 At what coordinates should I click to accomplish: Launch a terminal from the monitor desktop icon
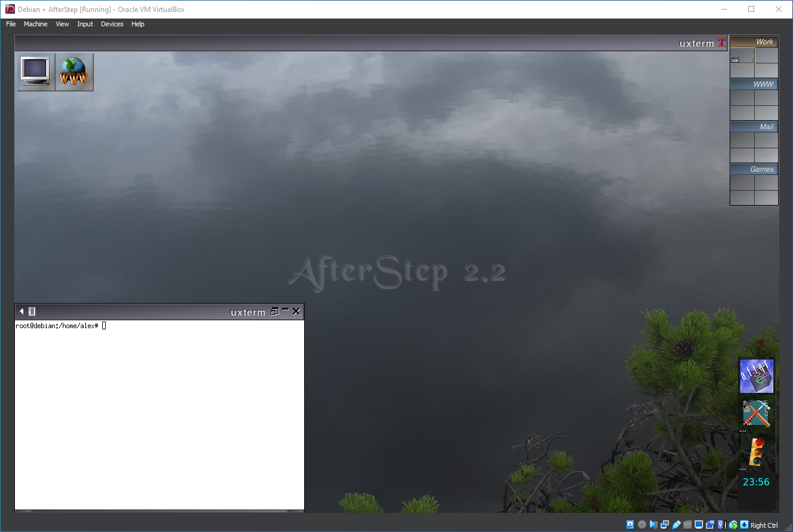(36, 71)
